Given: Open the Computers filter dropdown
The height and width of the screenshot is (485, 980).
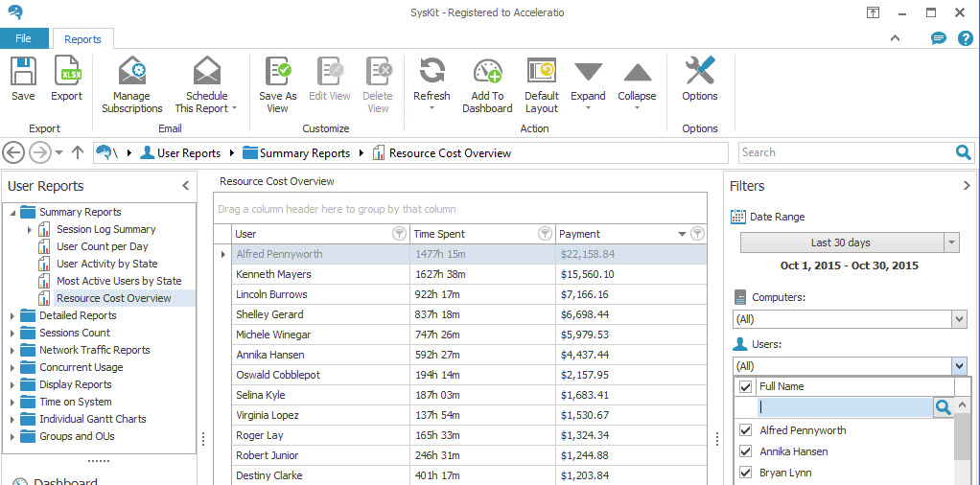Looking at the screenshot, I should click(960, 319).
